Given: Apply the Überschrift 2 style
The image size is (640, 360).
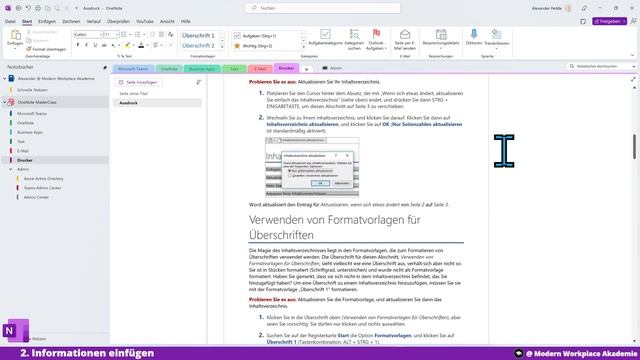Looking at the screenshot, I should click(198, 46).
